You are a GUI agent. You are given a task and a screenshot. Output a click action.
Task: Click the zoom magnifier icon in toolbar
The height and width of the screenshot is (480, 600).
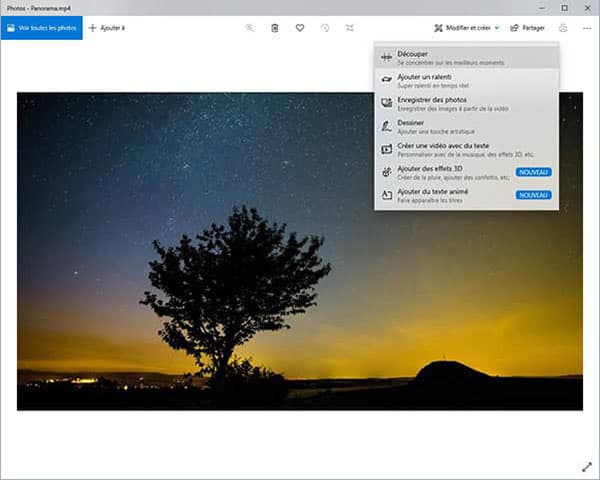pos(250,28)
